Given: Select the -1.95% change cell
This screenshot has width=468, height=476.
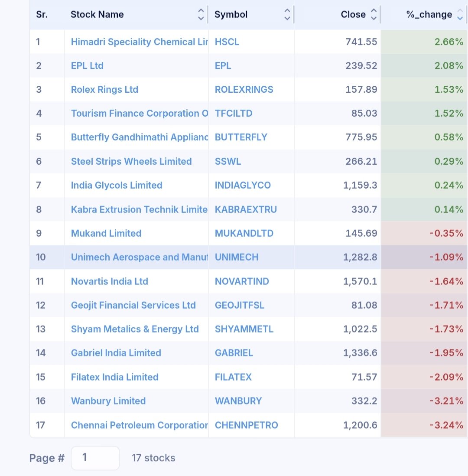Looking at the screenshot, I should pos(424,353).
